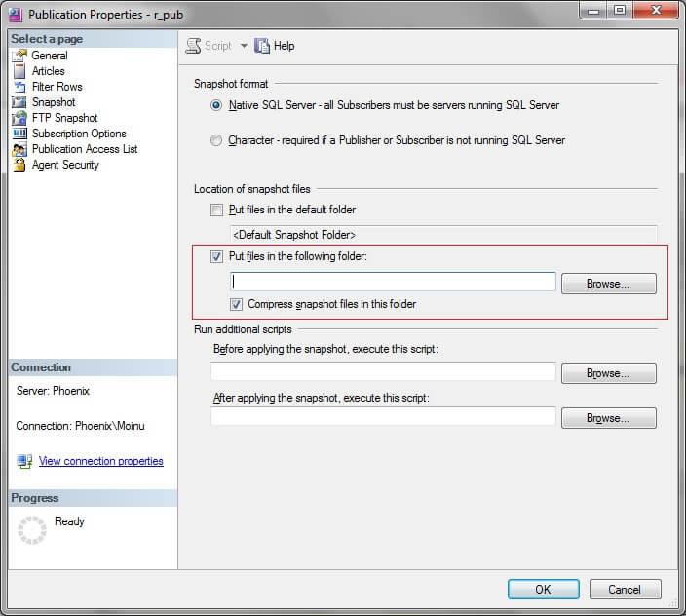This screenshot has width=686, height=616.
Task: Click the 'Connection: Phoenix\Moinu' text
Action: (x=81, y=426)
